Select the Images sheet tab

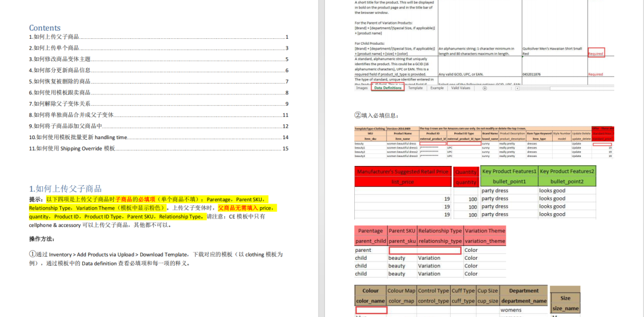coord(362,88)
